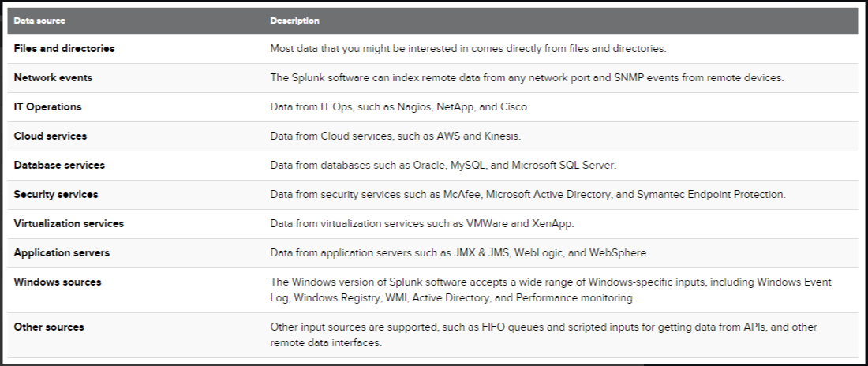868x366 pixels.
Task: Click the Cloud services data source label
Action: tap(51, 136)
